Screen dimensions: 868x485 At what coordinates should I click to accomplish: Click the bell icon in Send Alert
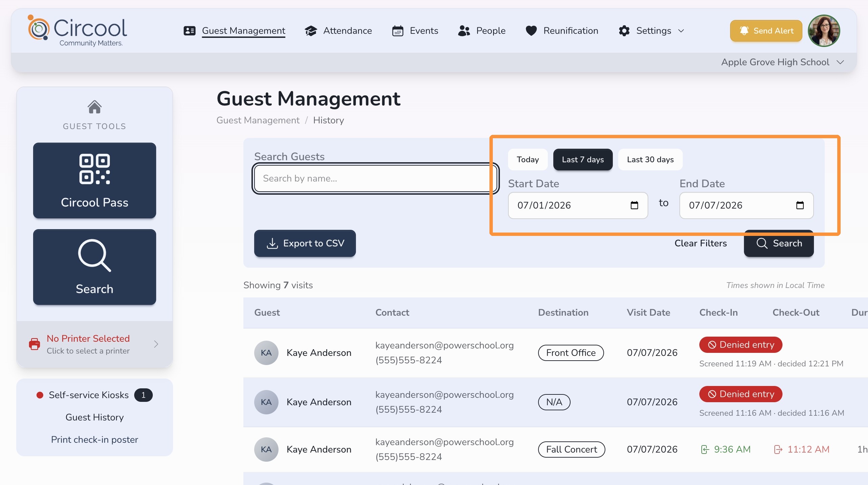(744, 30)
